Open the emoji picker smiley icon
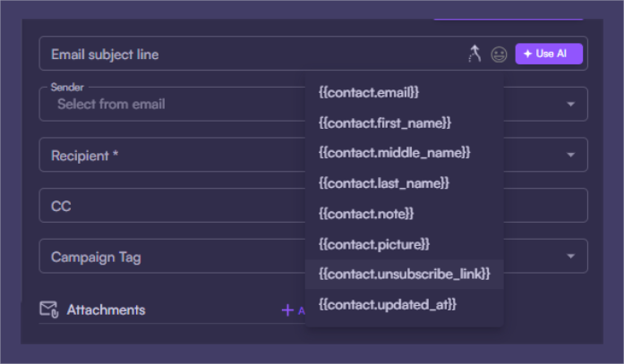 499,55
